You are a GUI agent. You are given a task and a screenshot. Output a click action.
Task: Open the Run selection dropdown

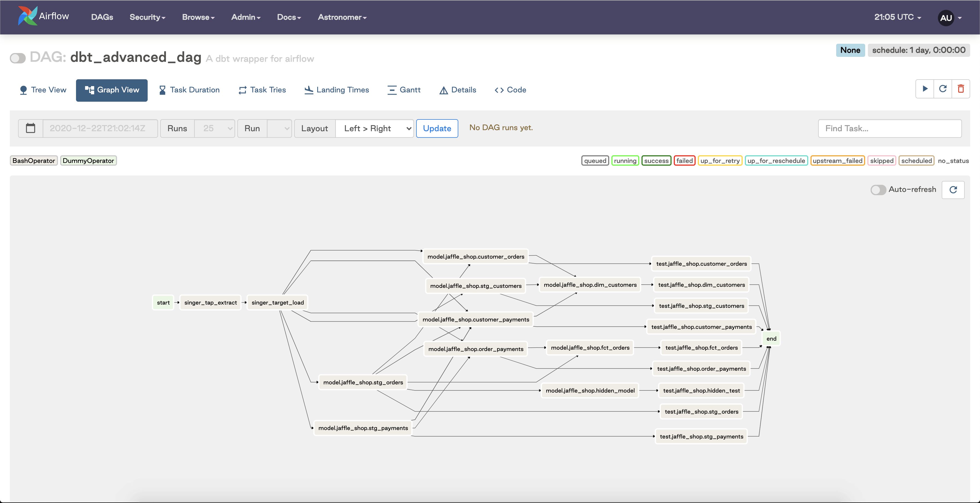(x=280, y=128)
